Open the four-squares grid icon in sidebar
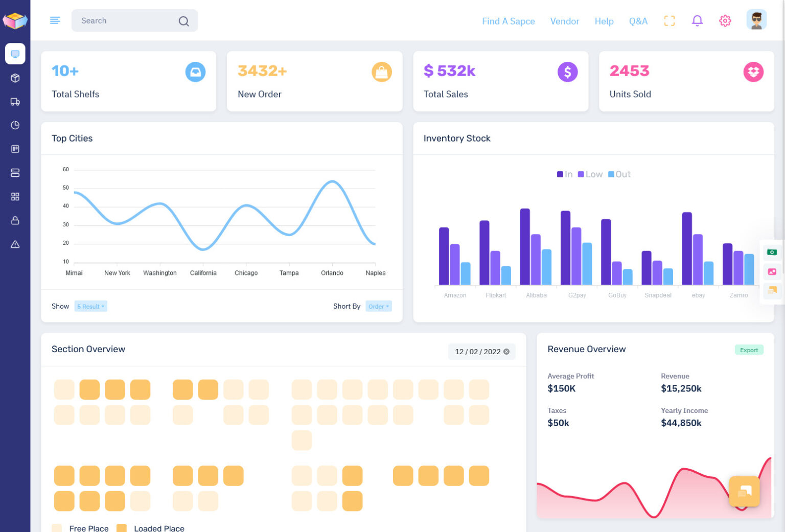Viewport: 785px width, 532px height. [15, 197]
